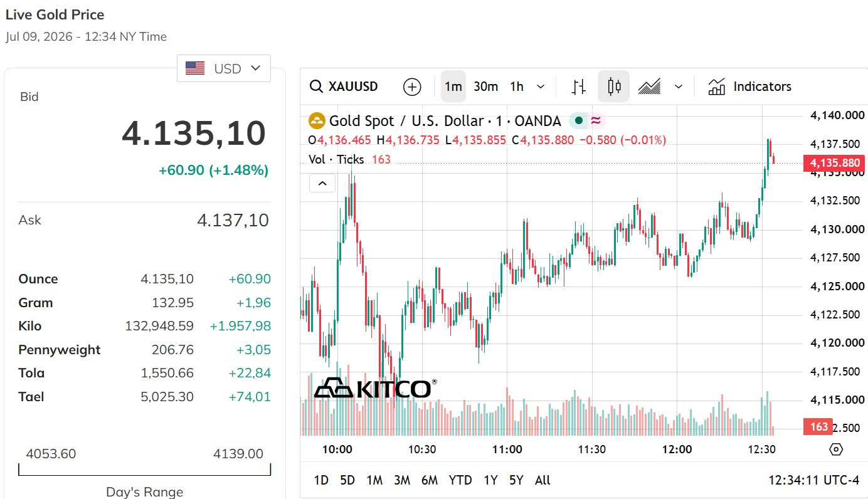Click the magnifier search icon beside XAUUSD

click(x=317, y=87)
